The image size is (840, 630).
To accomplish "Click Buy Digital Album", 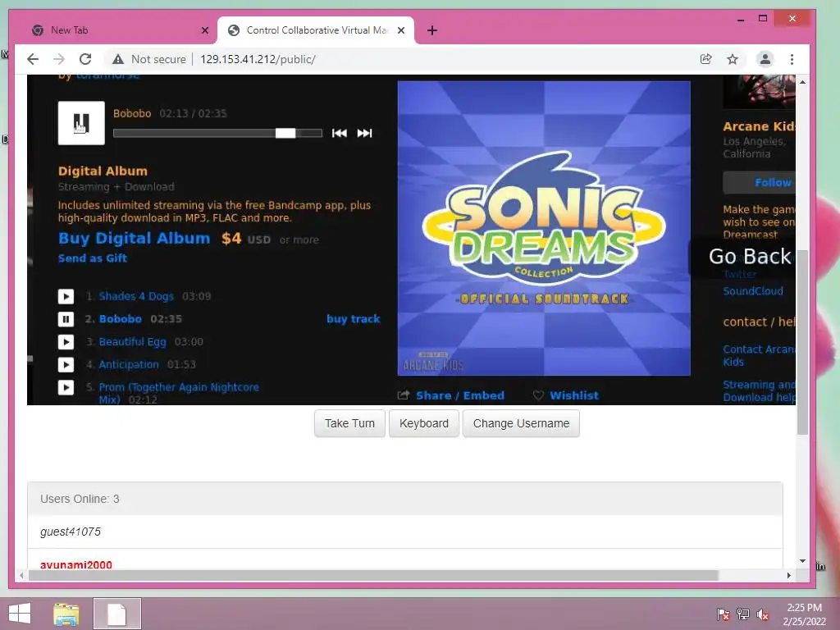I will (134, 239).
